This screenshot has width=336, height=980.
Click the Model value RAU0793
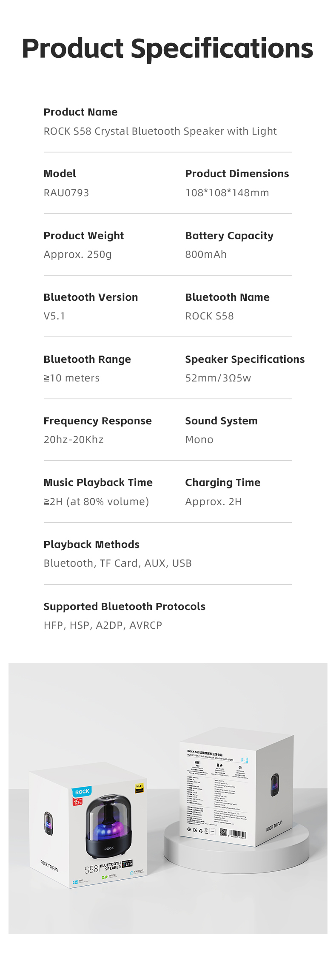click(x=66, y=193)
